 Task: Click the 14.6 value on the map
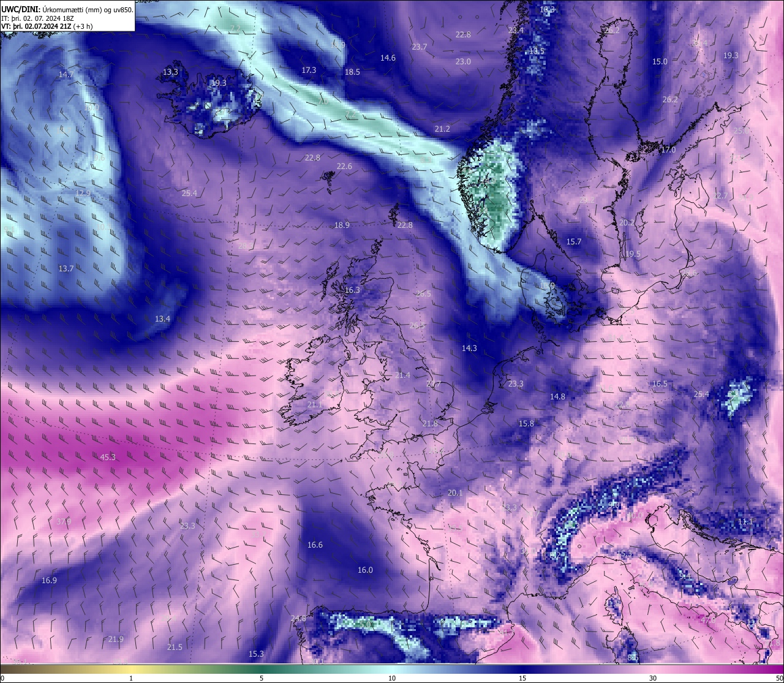(x=388, y=58)
